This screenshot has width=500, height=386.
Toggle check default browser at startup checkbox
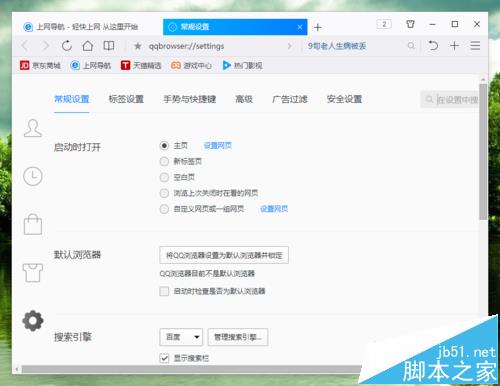click(x=164, y=291)
